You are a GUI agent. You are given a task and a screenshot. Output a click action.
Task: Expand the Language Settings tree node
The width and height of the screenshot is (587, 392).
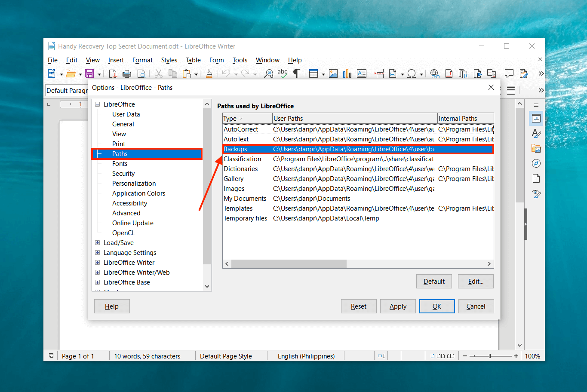pos(98,253)
